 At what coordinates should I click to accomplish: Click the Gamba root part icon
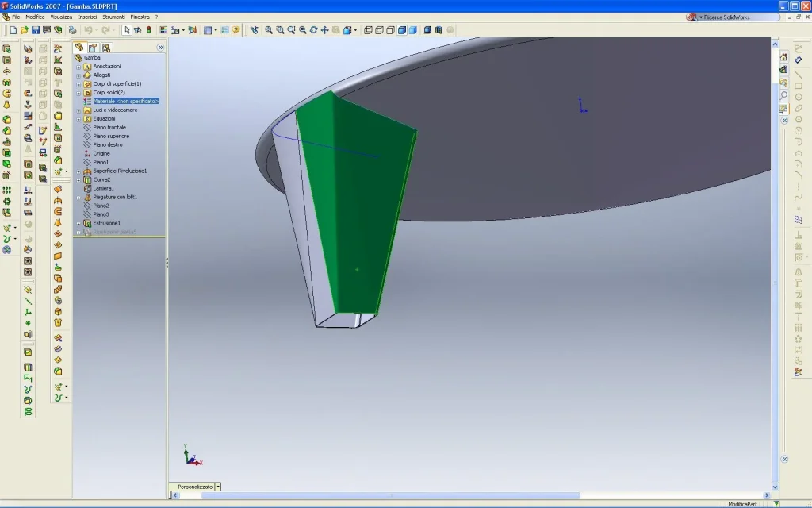[x=79, y=57]
